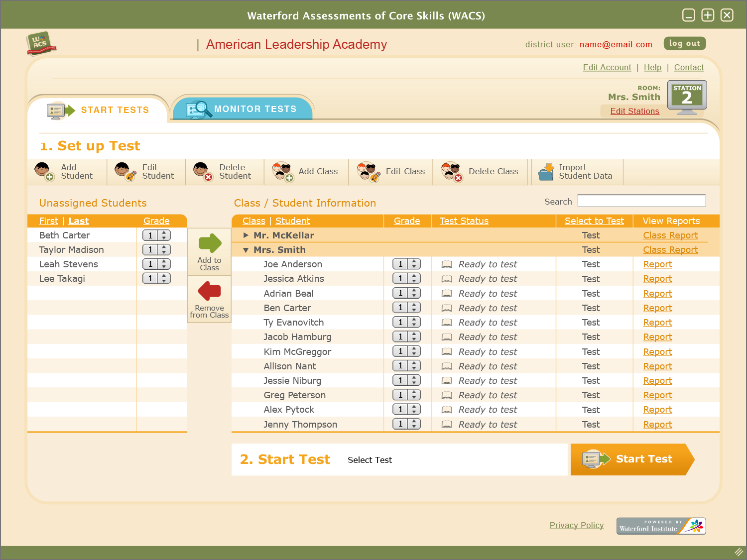
Task: Click the Search input field
Action: pyautogui.click(x=641, y=201)
